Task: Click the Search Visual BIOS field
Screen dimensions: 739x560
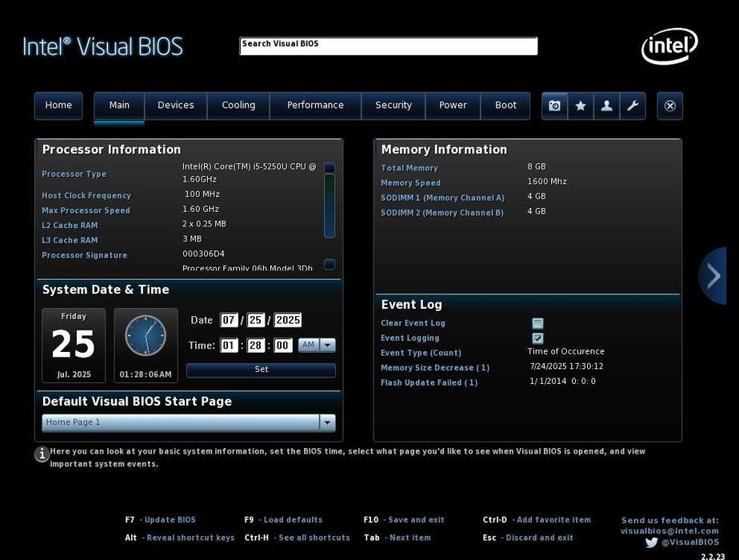Action: tap(389, 46)
